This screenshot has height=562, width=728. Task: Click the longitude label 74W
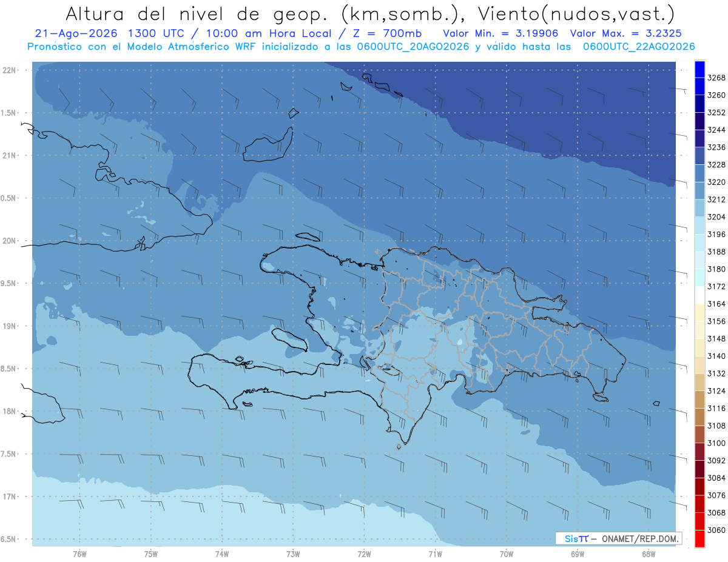(x=222, y=554)
